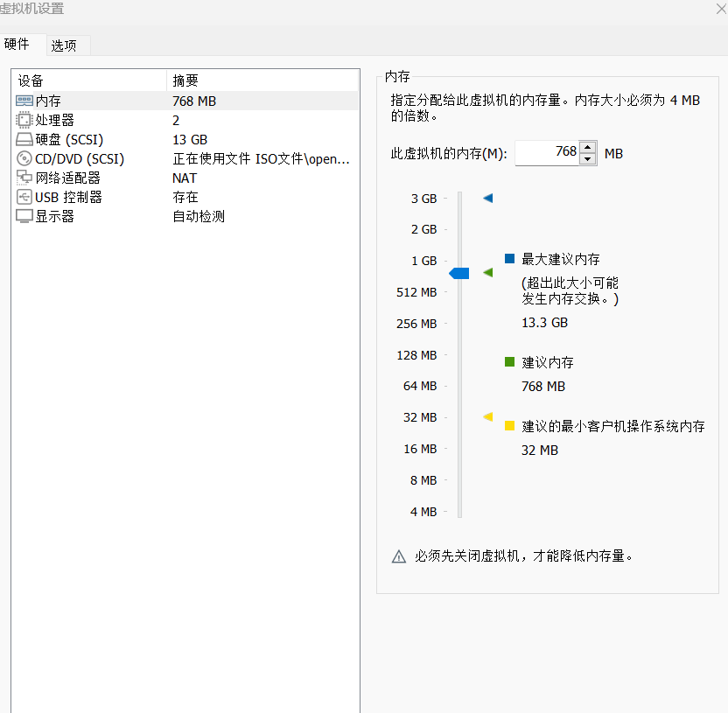Viewport: 728px width, 713px height.
Task: Open the 硬件 (Hardware) tab
Action: 17,44
